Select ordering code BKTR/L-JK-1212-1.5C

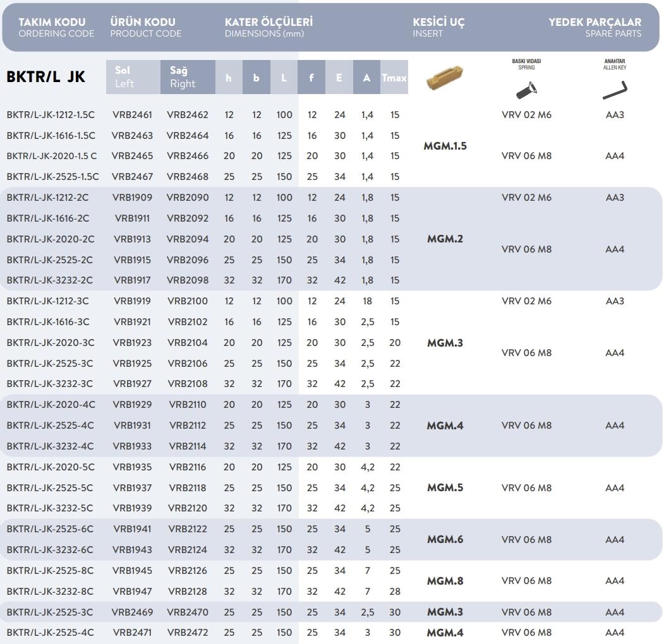point(51,115)
